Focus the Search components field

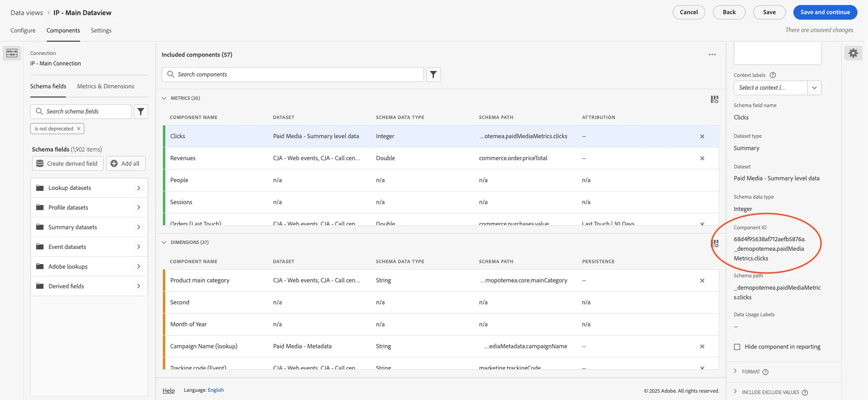tap(293, 75)
